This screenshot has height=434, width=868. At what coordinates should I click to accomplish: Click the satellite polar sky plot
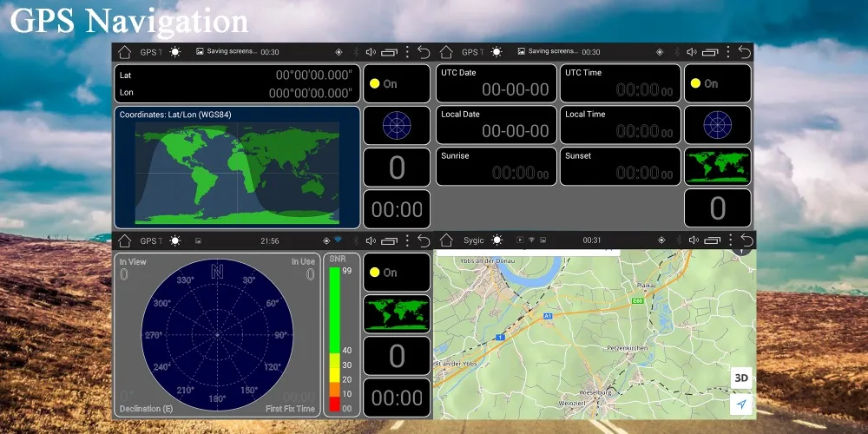coord(217,335)
